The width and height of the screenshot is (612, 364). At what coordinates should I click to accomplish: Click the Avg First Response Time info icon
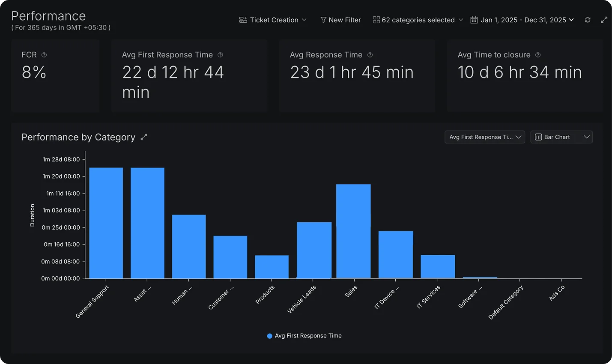point(220,55)
